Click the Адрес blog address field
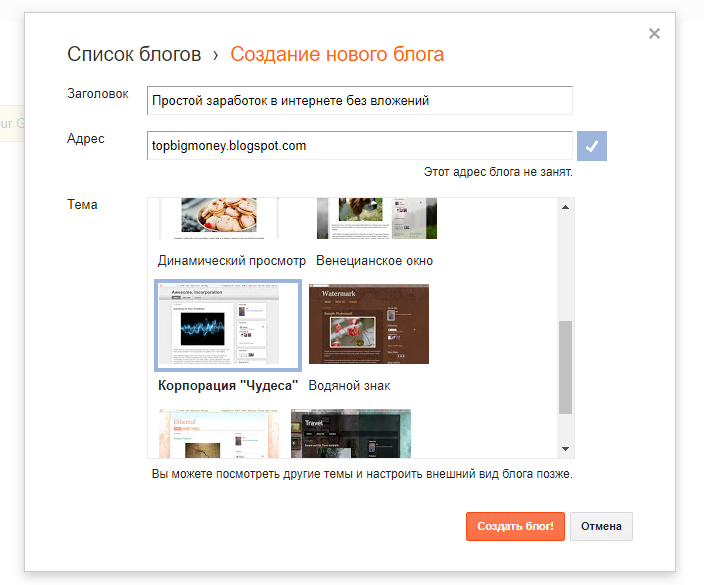Screen dimensions: 704x585 pos(359,146)
